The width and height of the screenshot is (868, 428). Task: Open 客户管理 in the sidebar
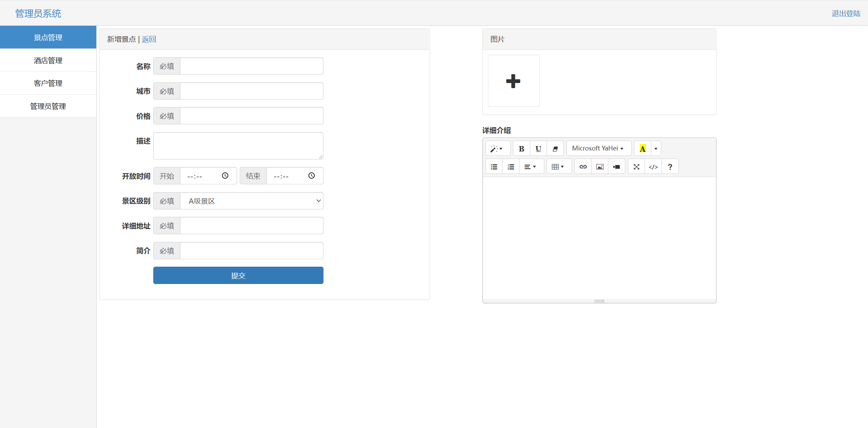(x=48, y=83)
